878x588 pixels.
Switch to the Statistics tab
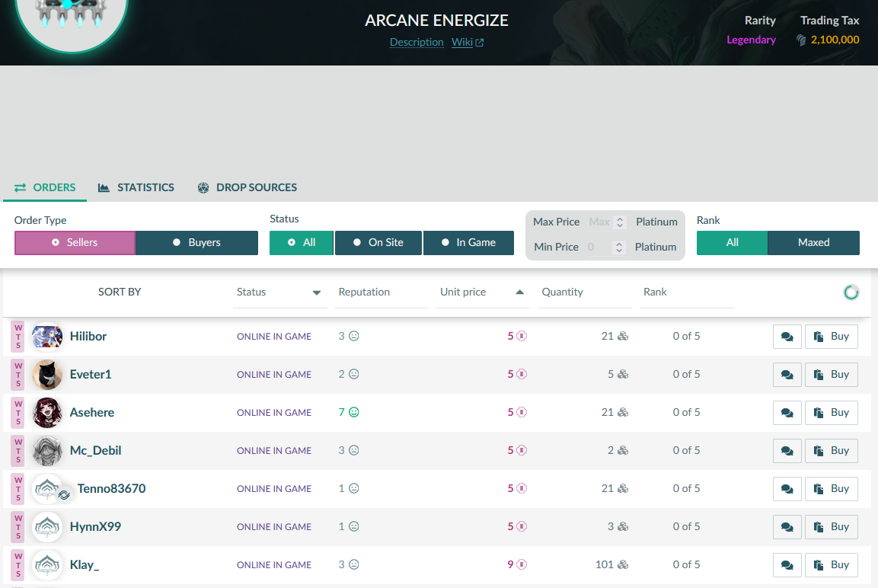[x=136, y=187]
